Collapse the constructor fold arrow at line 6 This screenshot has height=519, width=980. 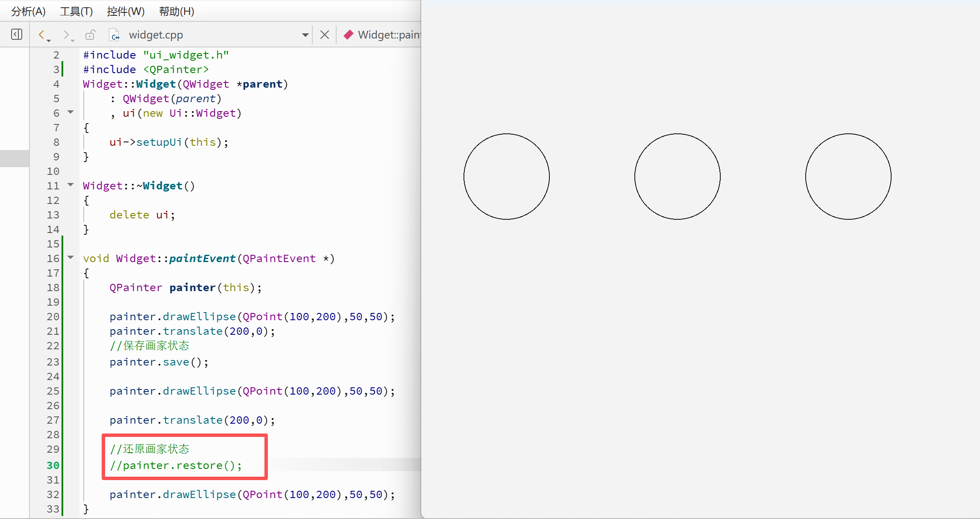pyautogui.click(x=71, y=112)
